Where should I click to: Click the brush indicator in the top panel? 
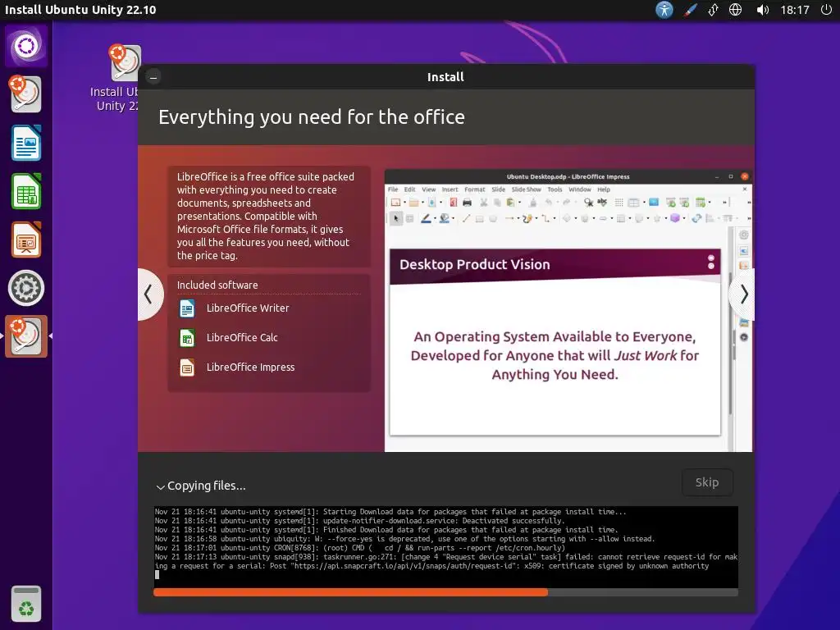point(689,10)
